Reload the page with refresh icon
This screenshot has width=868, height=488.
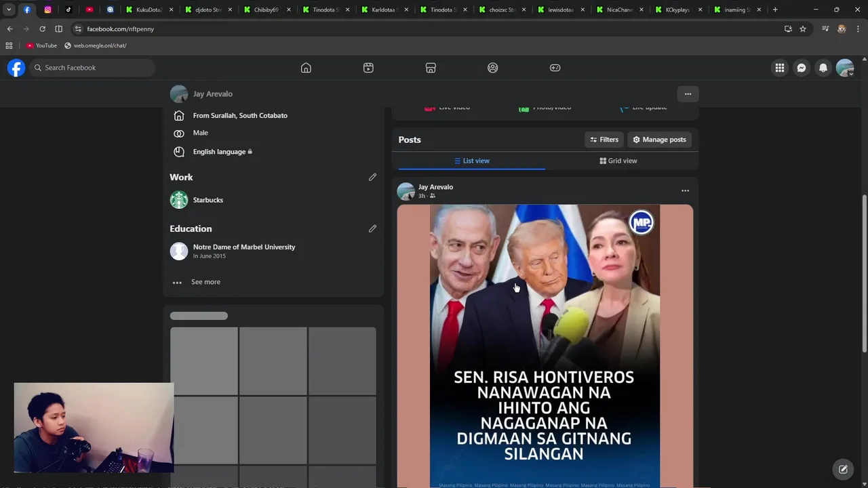point(42,29)
